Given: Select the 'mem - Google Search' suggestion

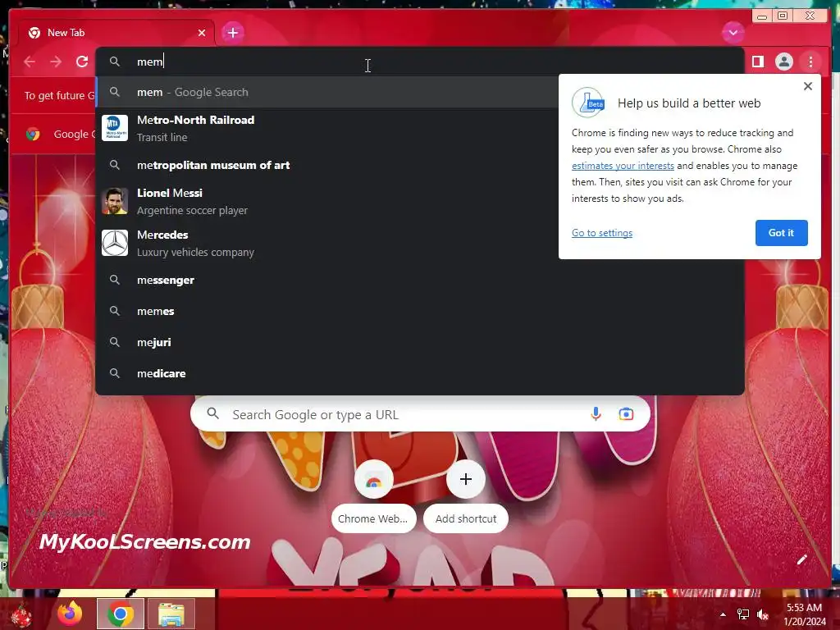Looking at the screenshot, I should tap(327, 92).
